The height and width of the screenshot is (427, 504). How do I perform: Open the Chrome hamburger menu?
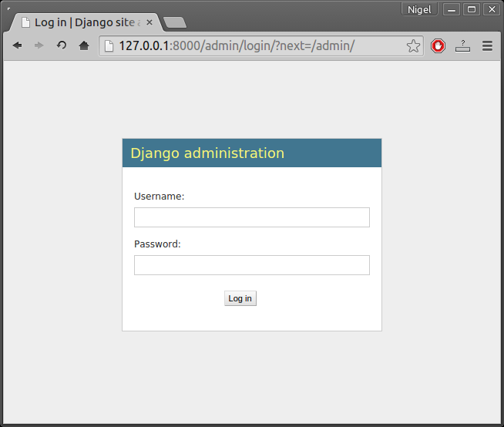(487, 46)
